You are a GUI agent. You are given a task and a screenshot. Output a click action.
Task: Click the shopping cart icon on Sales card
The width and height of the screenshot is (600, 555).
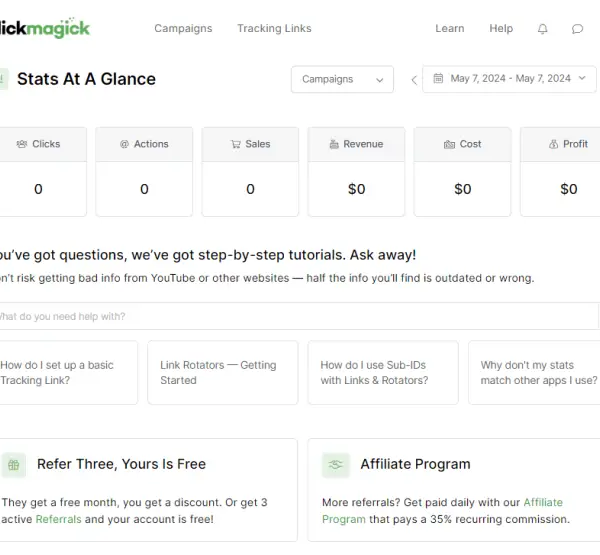click(x=236, y=144)
